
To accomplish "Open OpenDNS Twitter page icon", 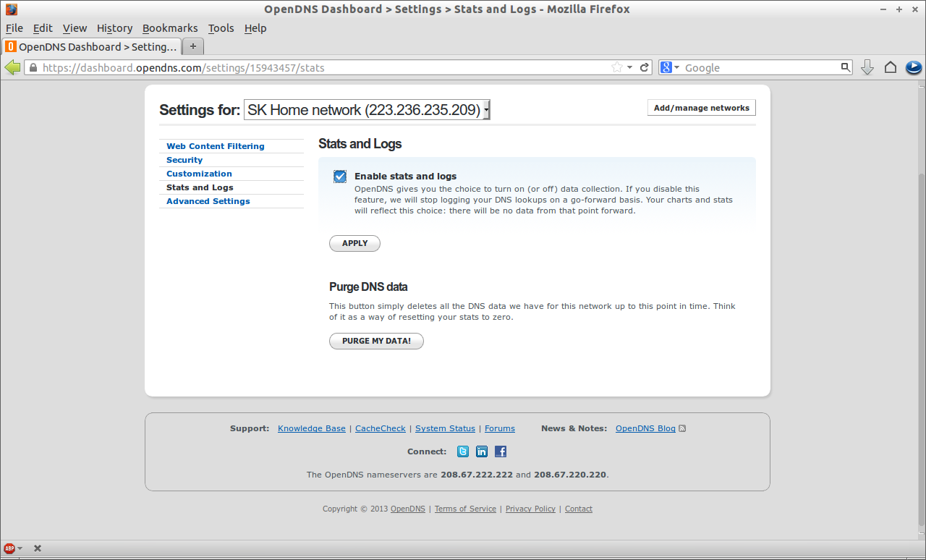I will pos(463,451).
